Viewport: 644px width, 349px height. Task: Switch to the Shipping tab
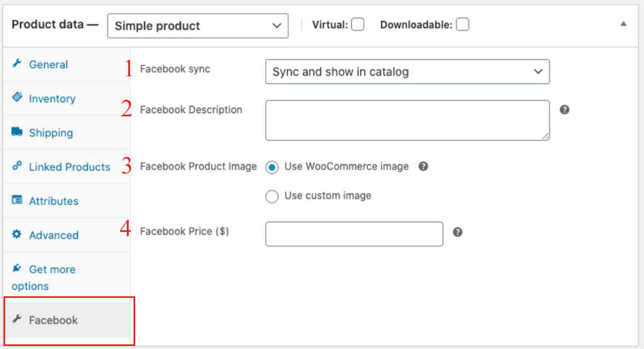pos(67,132)
